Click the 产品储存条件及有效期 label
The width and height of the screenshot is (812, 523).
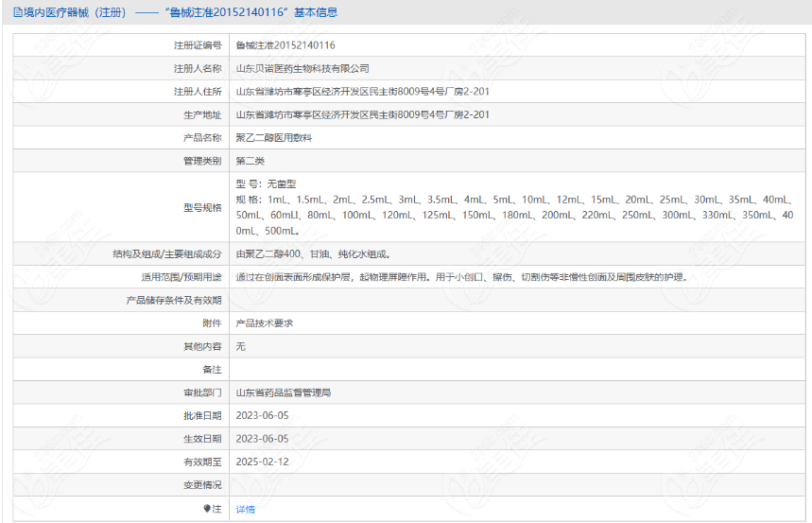pyautogui.click(x=174, y=300)
